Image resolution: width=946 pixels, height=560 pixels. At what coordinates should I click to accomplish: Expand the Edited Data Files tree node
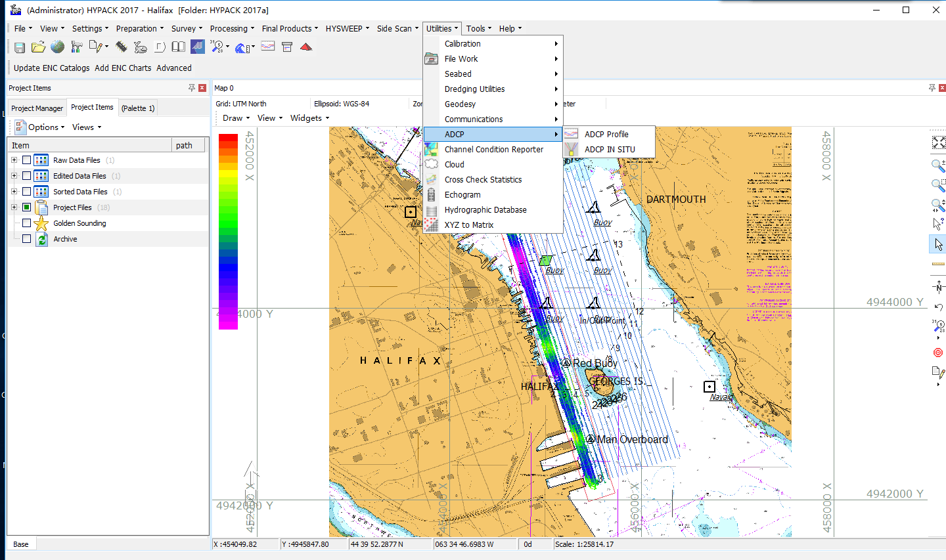(x=14, y=176)
